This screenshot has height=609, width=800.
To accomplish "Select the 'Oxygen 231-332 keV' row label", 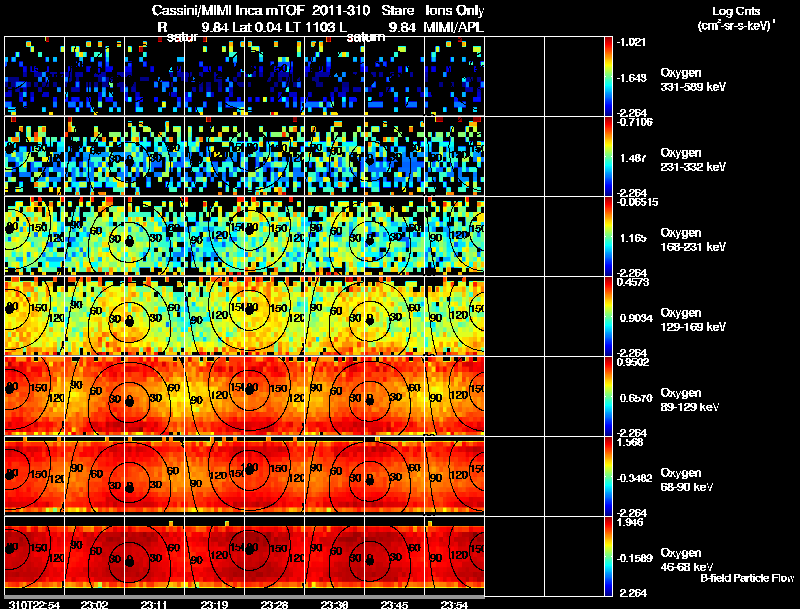I will pyautogui.click(x=693, y=160).
